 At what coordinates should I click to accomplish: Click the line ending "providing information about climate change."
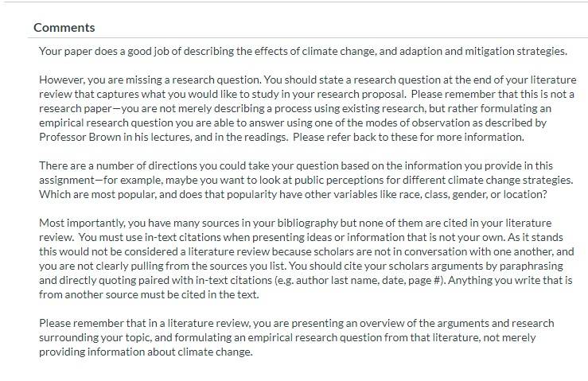click(146, 352)
